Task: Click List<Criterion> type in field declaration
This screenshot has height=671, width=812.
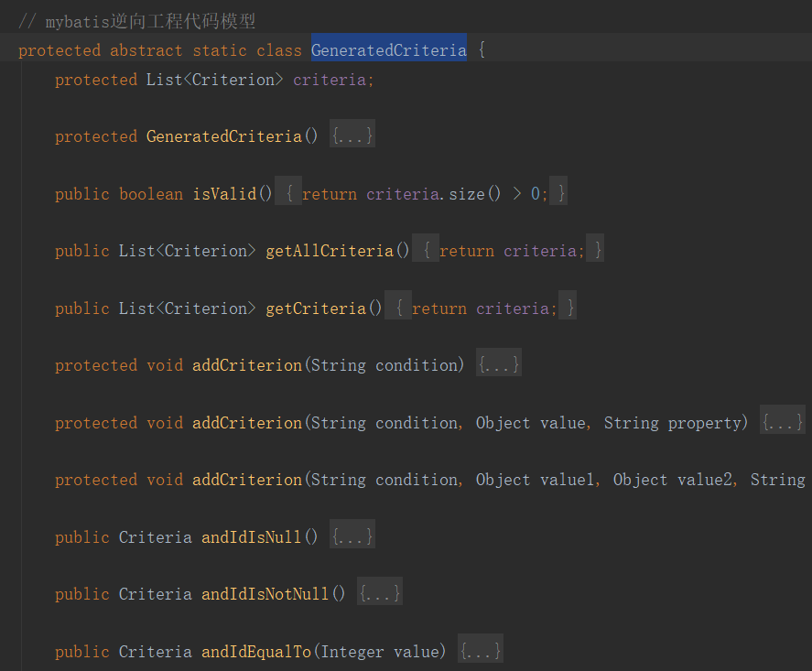Action: (x=214, y=80)
